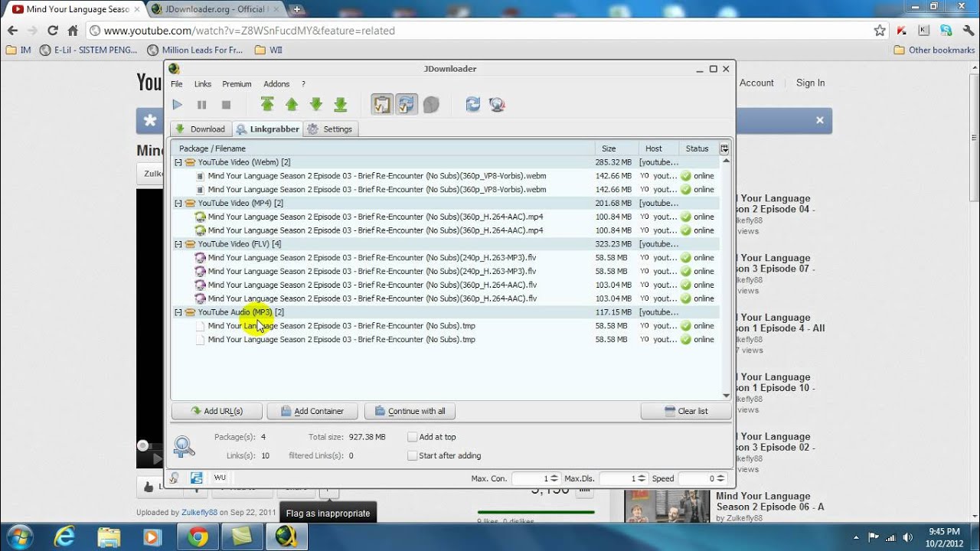This screenshot has height=551, width=980.
Task: Adjust the Speed limit spinner arrows
Action: tap(721, 478)
